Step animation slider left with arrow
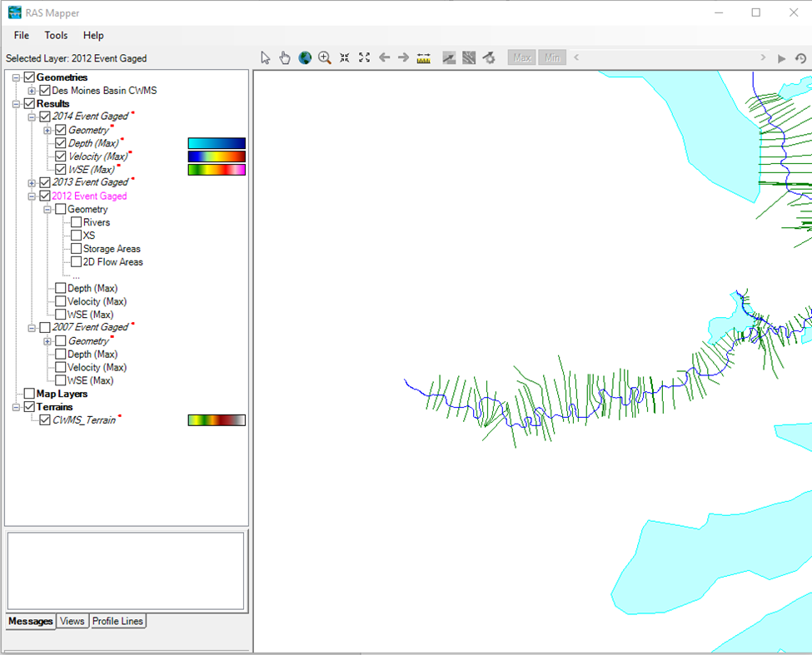 pyautogui.click(x=576, y=57)
